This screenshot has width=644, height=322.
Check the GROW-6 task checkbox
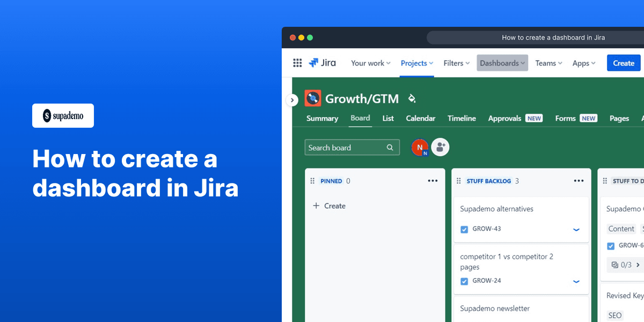pos(611,245)
